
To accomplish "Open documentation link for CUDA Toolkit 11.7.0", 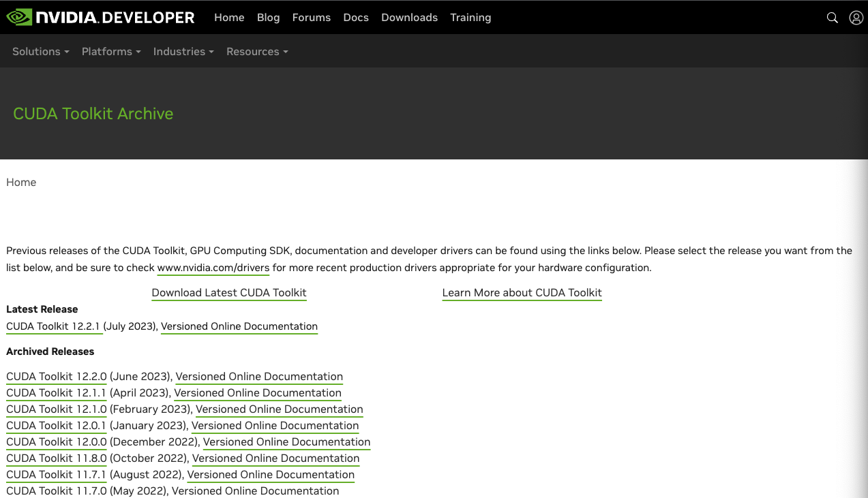I will coord(255,491).
